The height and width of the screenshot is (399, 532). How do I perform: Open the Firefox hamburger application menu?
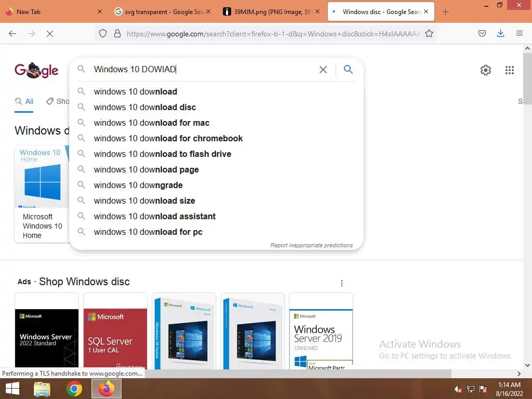click(x=520, y=33)
